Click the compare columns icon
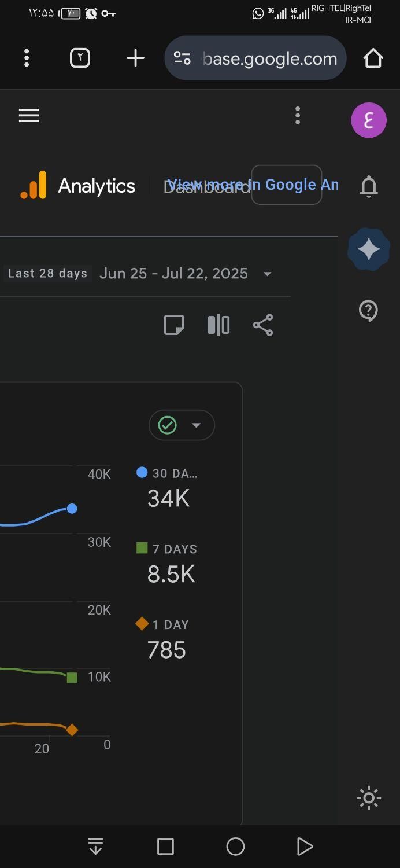400x868 pixels. point(218,325)
